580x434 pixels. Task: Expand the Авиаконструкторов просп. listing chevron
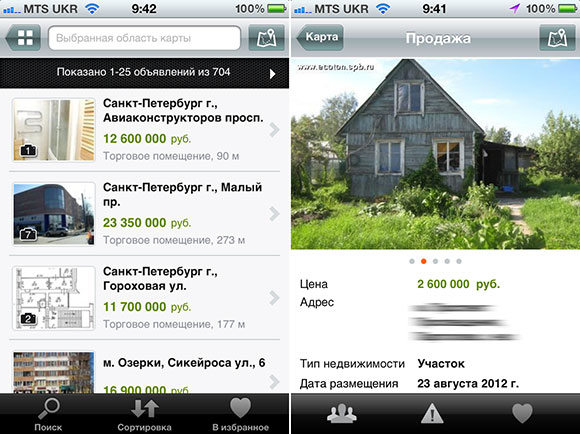click(274, 129)
